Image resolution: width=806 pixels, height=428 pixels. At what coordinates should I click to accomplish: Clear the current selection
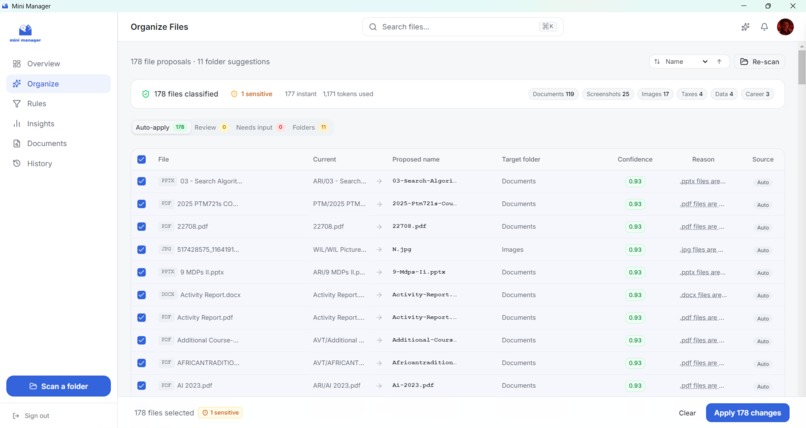click(687, 413)
